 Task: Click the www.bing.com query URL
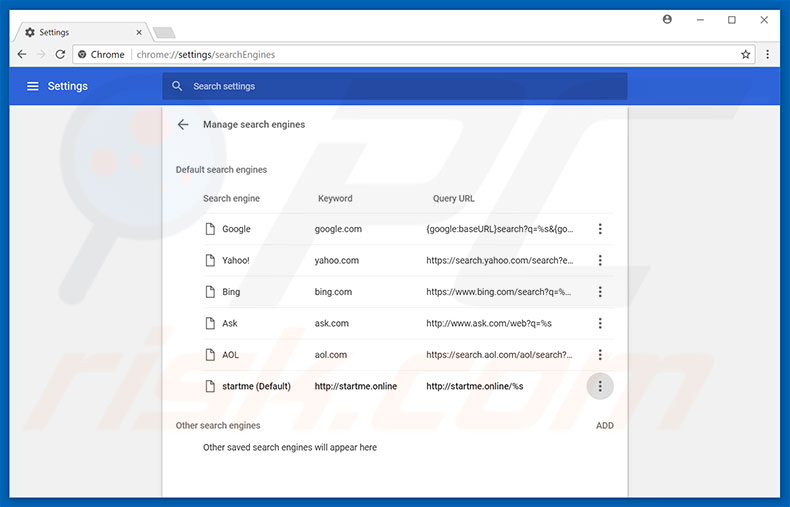(499, 292)
